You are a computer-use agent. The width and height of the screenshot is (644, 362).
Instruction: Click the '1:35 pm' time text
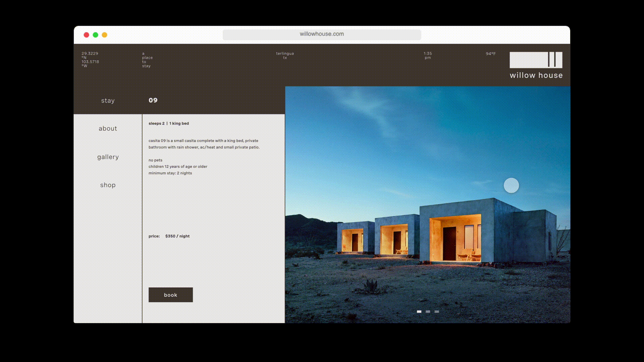coord(428,56)
